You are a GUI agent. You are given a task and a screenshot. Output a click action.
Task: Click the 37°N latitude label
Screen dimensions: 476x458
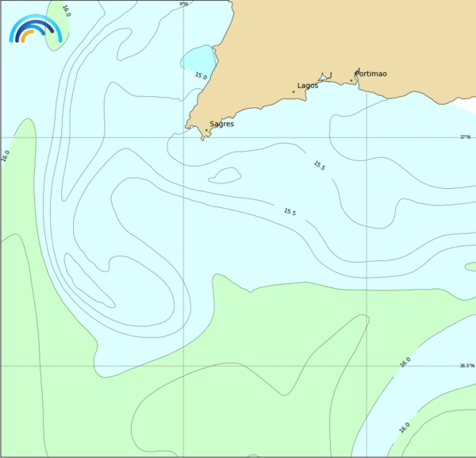coord(465,137)
